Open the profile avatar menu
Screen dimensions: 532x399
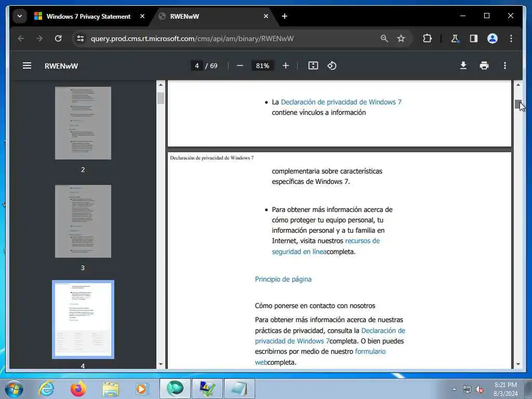coord(493,38)
